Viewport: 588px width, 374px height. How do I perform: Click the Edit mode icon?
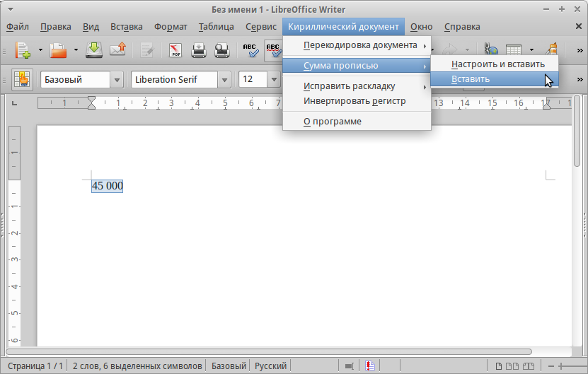point(147,50)
